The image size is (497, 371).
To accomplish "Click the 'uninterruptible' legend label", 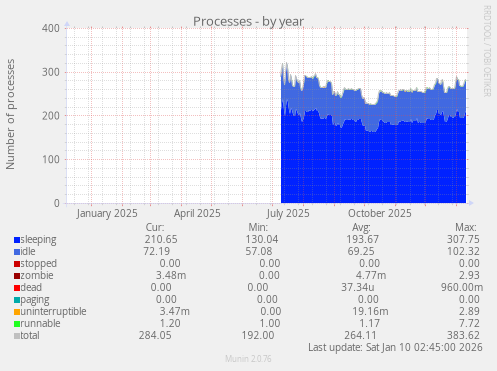I will 53,312.
